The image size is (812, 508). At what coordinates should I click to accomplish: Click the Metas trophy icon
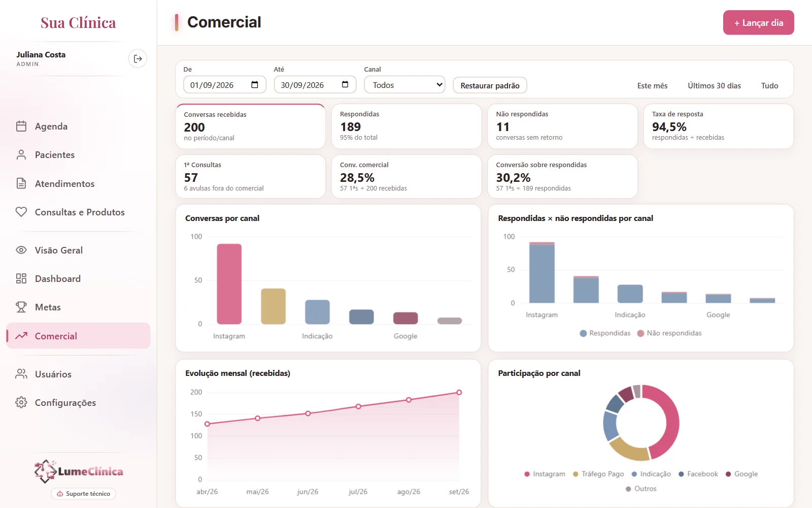pos(21,307)
